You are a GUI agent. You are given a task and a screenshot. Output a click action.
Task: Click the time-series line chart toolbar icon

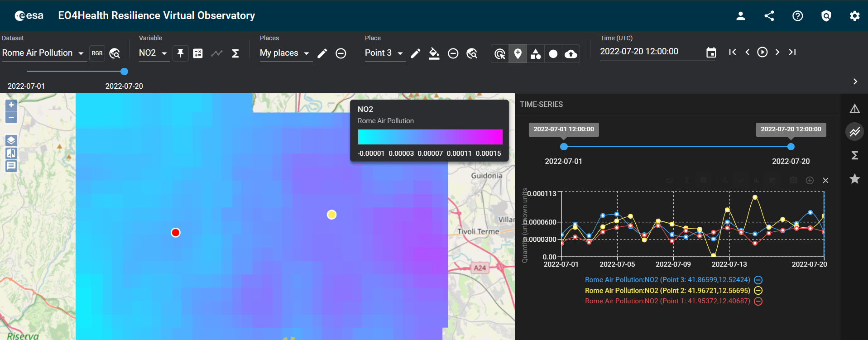pyautogui.click(x=217, y=53)
